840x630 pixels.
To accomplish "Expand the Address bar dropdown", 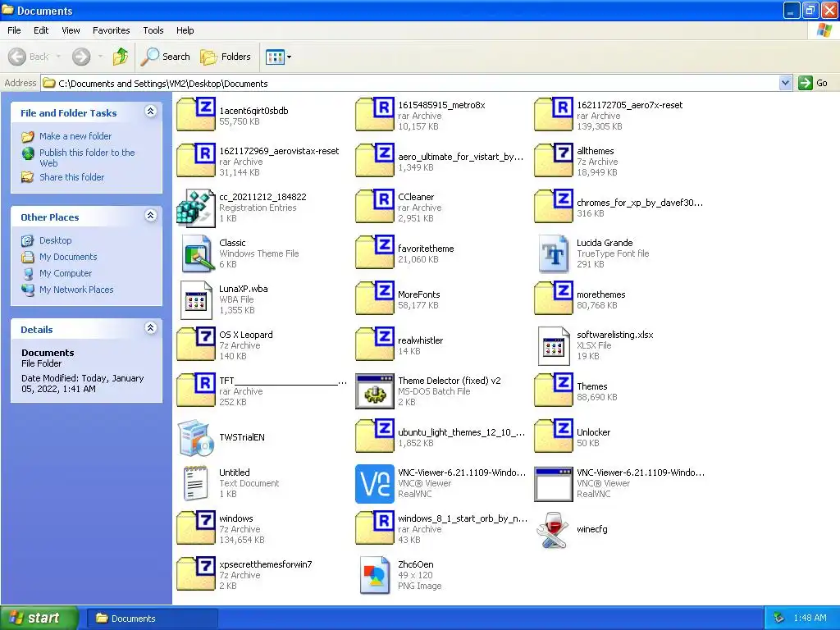I will tap(785, 83).
